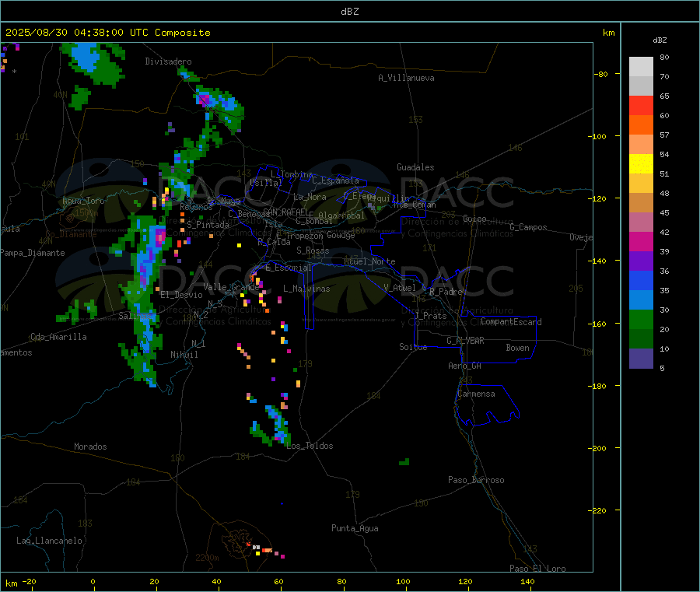Viewport: 700px width, 592px height.
Task: Click the 2200m elevation label
Action: 207,558
